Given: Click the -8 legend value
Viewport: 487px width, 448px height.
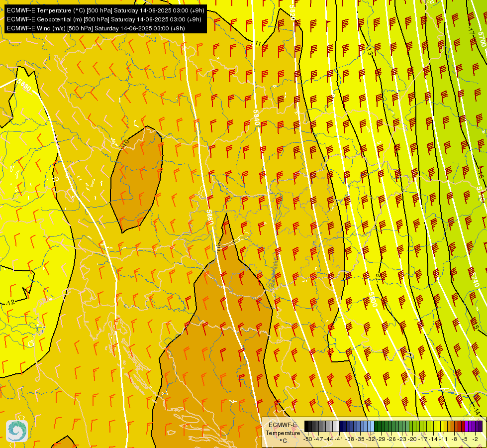Looking at the screenshot, I should pos(454,439).
